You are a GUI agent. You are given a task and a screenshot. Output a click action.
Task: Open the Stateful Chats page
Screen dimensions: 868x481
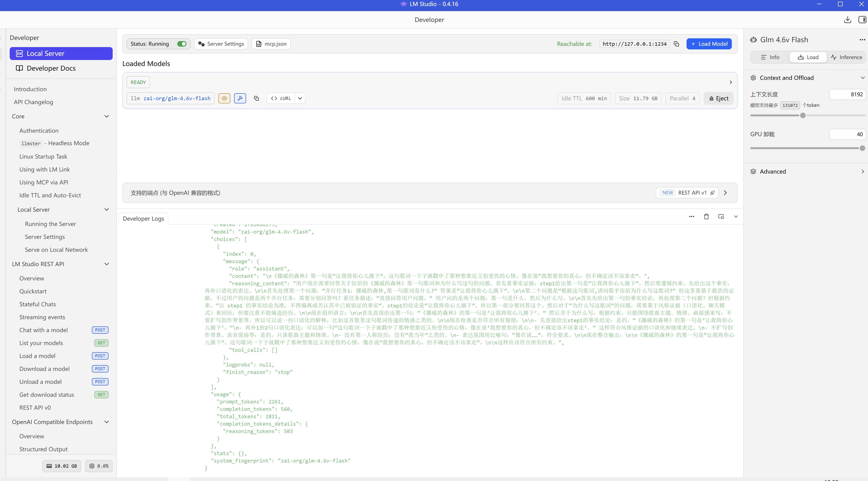pos(38,304)
